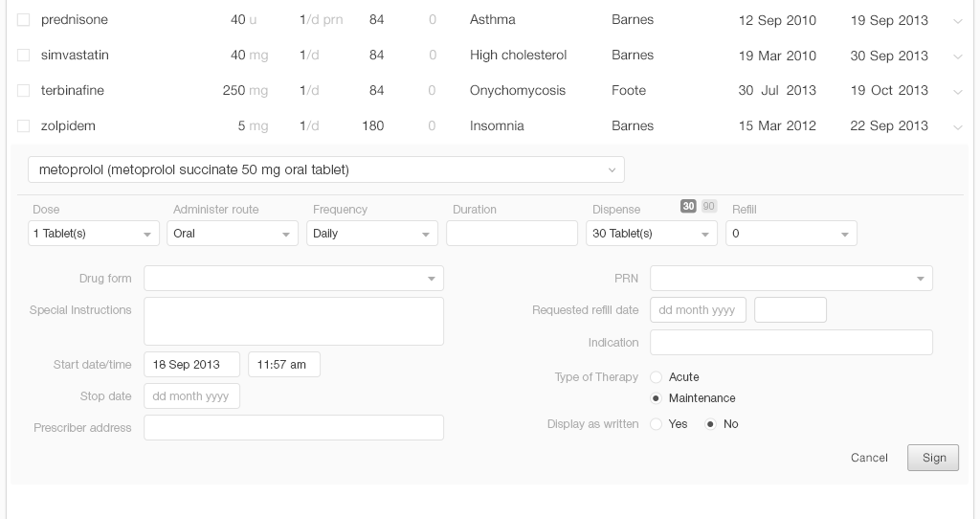Check the zolpidem row checkbox
980x519 pixels.
pos(24,126)
